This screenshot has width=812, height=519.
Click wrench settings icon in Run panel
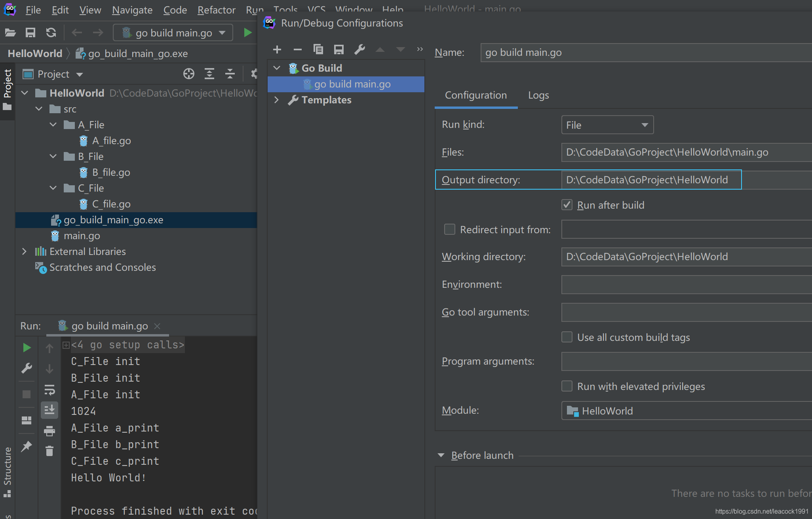coord(27,369)
